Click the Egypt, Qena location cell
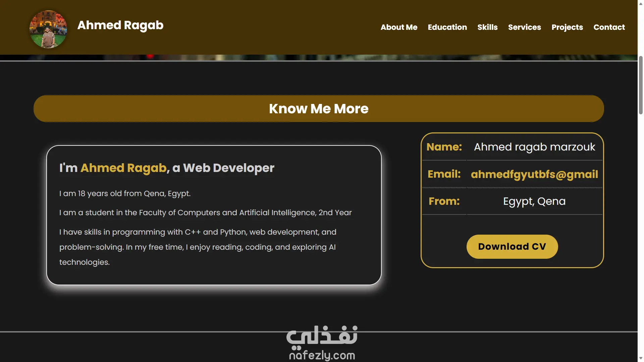The image size is (644, 362). coord(534,201)
